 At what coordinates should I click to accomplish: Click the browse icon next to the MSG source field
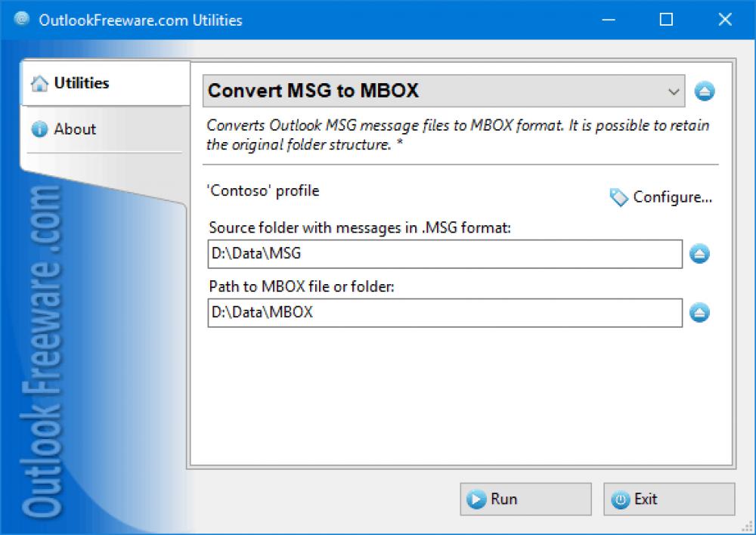pyautogui.click(x=699, y=254)
